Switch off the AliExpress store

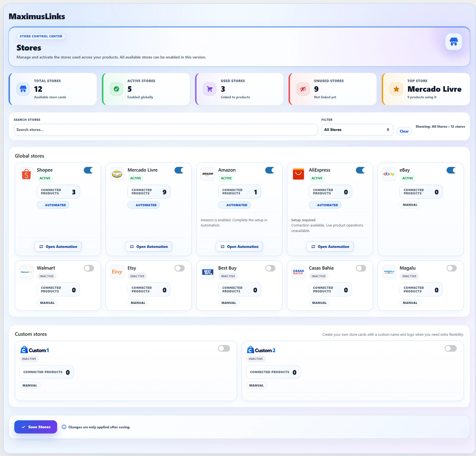[361, 170]
